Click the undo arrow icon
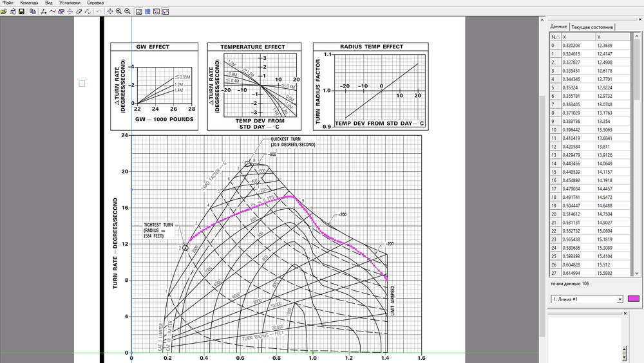The height and width of the screenshot is (363, 644). (x=99, y=12)
